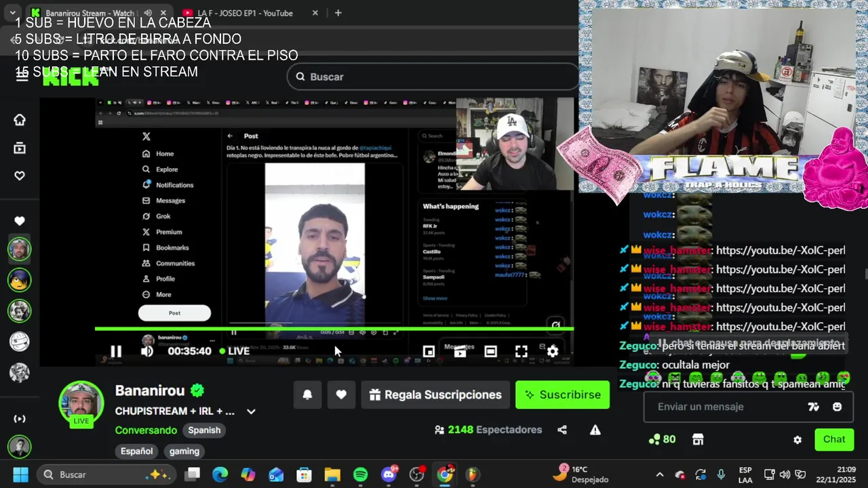This screenshot has height=488, width=868.
Task: Open ESP LAA keyboard language selector
Action: (745, 474)
